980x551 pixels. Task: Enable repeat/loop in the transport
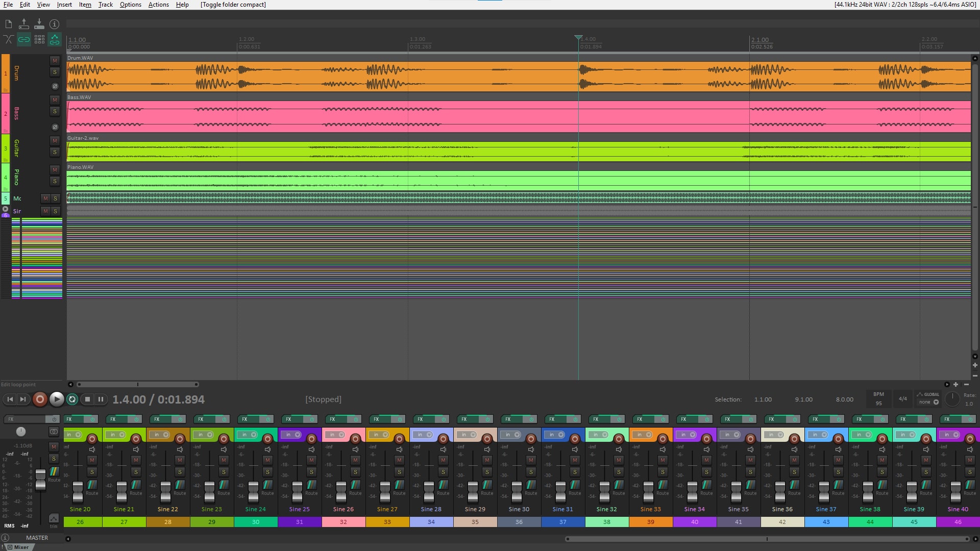tap(72, 400)
